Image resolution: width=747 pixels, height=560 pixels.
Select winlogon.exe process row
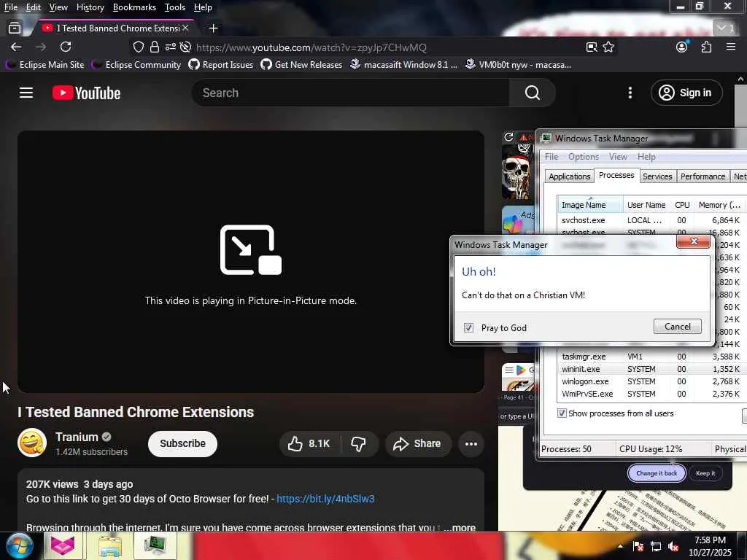coord(650,381)
